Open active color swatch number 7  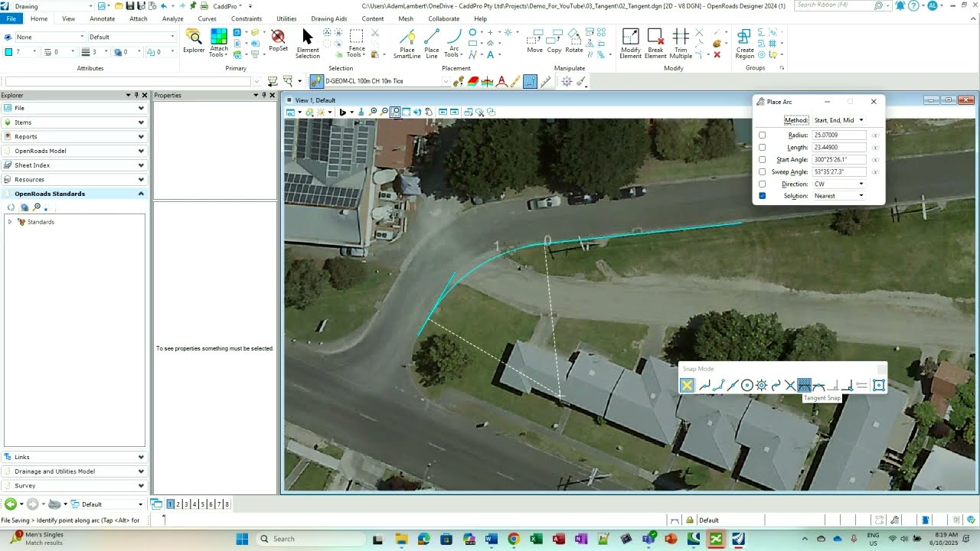point(21,52)
